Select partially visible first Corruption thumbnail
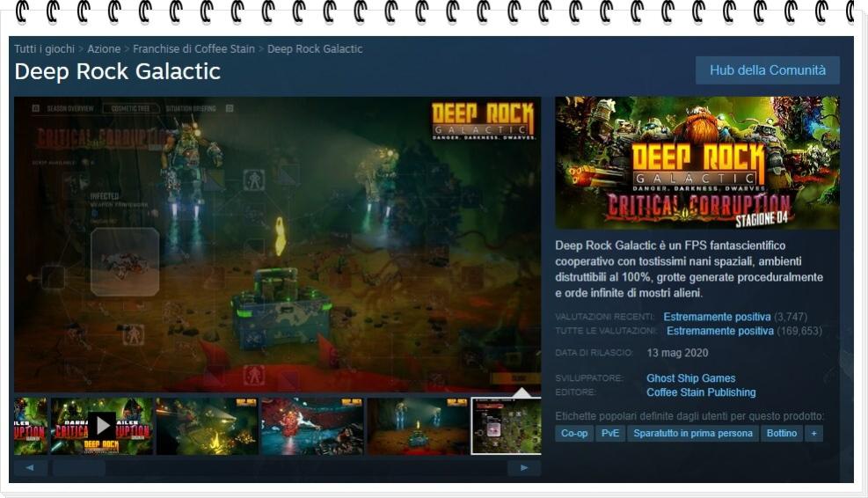 click(31, 426)
